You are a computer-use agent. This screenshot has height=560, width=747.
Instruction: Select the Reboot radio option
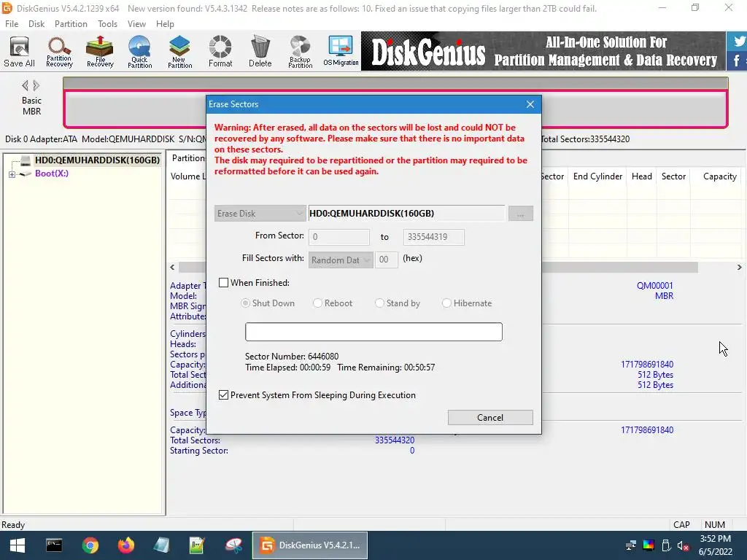317,303
